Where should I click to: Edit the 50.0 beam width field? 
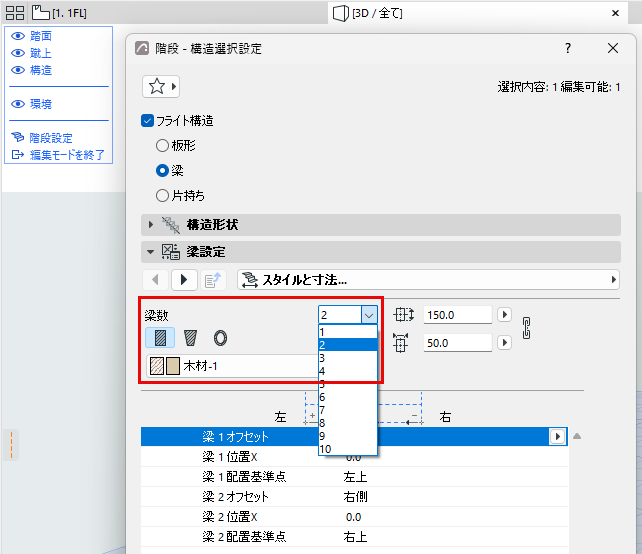click(x=457, y=343)
